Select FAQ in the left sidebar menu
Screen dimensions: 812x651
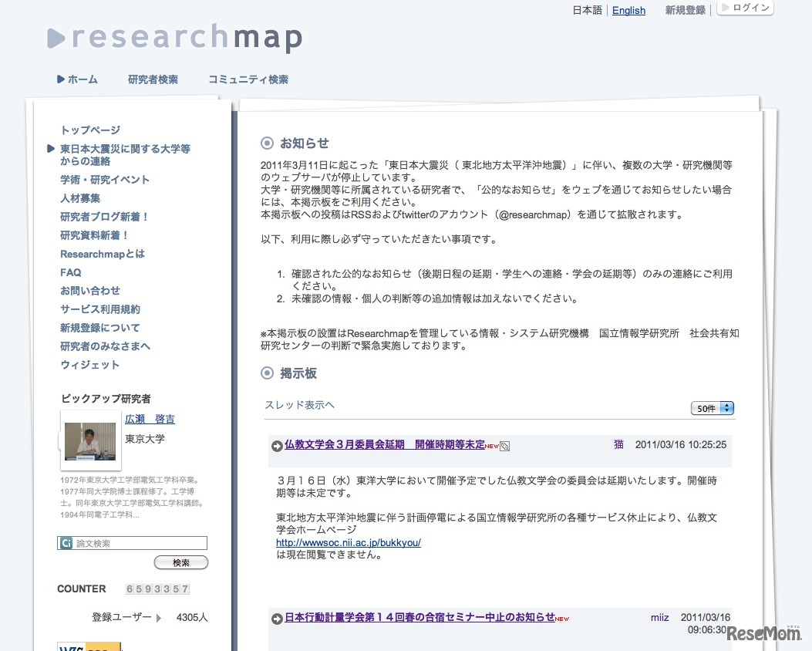[71, 272]
